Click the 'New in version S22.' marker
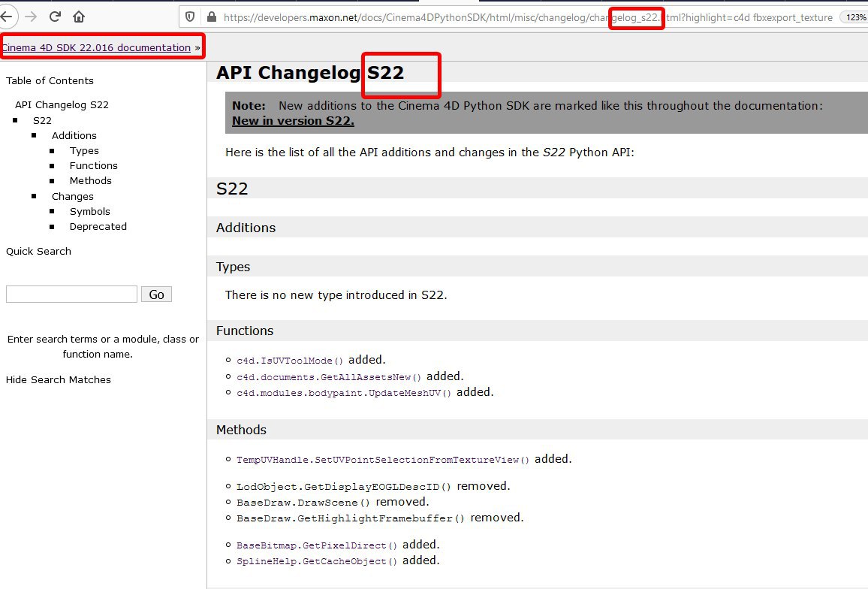Image resolution: width=868 pixels, height=589 pixels. (x=293, y=121)
